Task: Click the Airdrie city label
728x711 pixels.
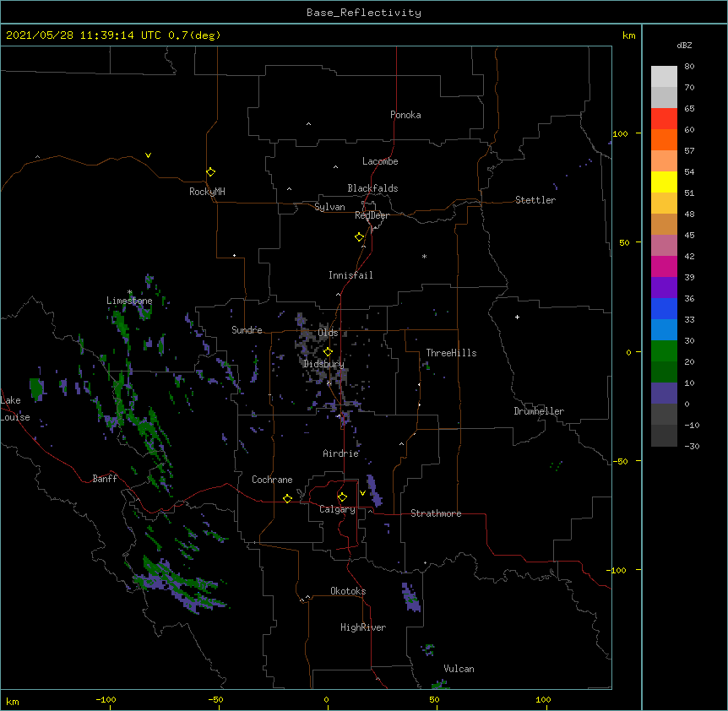Action: (x=341, y=453)
